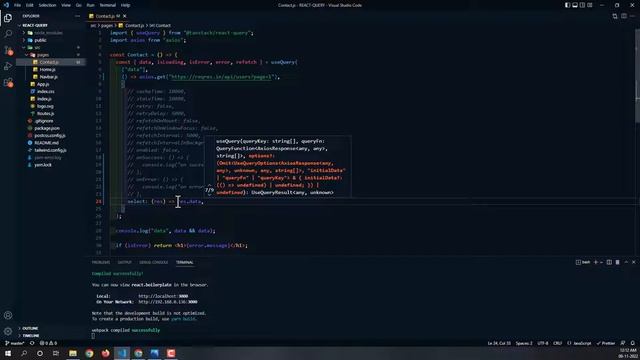Expand the OUTLINE section
Viewport: 640px width, 360px height.
(x=30, y=328)
